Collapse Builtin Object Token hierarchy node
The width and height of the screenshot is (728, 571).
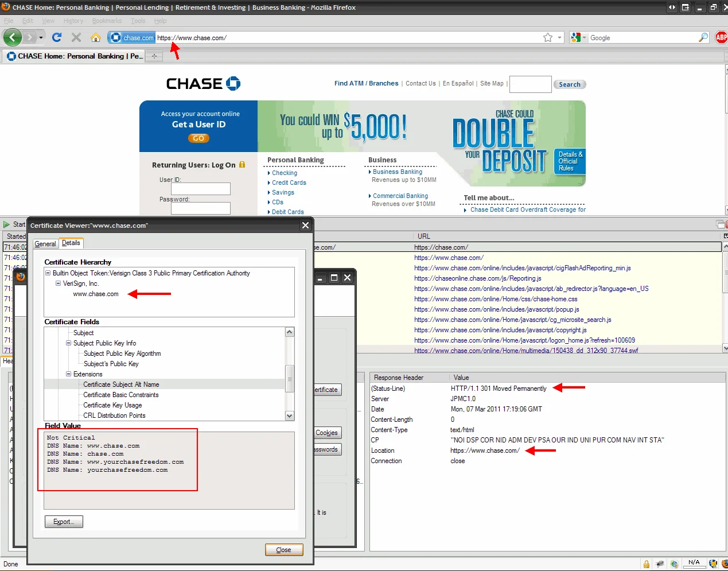48,273
